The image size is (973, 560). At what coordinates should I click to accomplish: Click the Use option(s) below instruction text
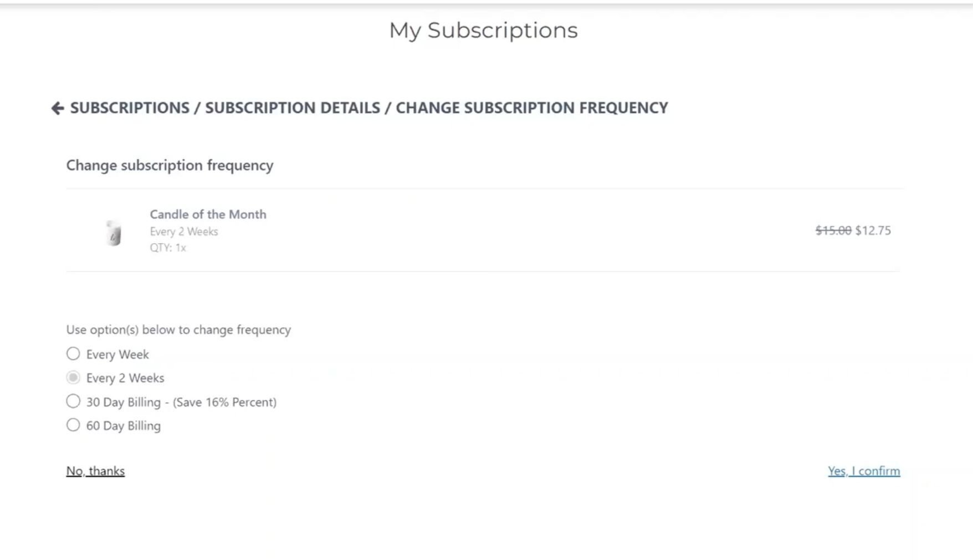pos(178,329)
